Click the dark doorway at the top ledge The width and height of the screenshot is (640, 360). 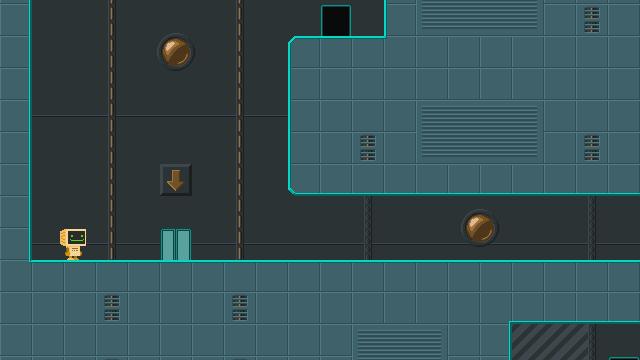(x=336, y=21)
